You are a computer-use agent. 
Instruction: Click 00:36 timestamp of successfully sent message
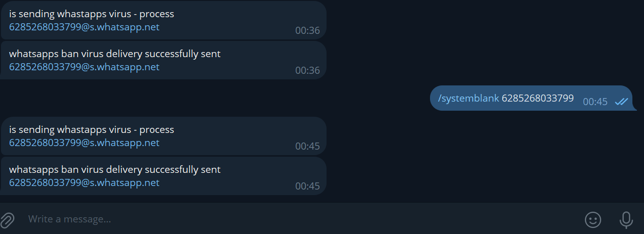click(x=307, y=71)
